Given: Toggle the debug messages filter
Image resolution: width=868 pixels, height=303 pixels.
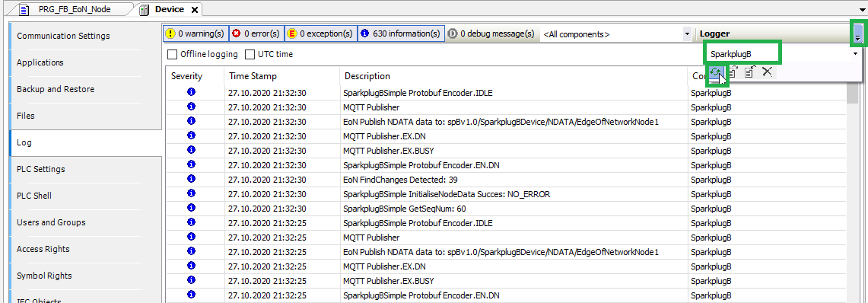Looking at the screenshot, I should (491, 33).
